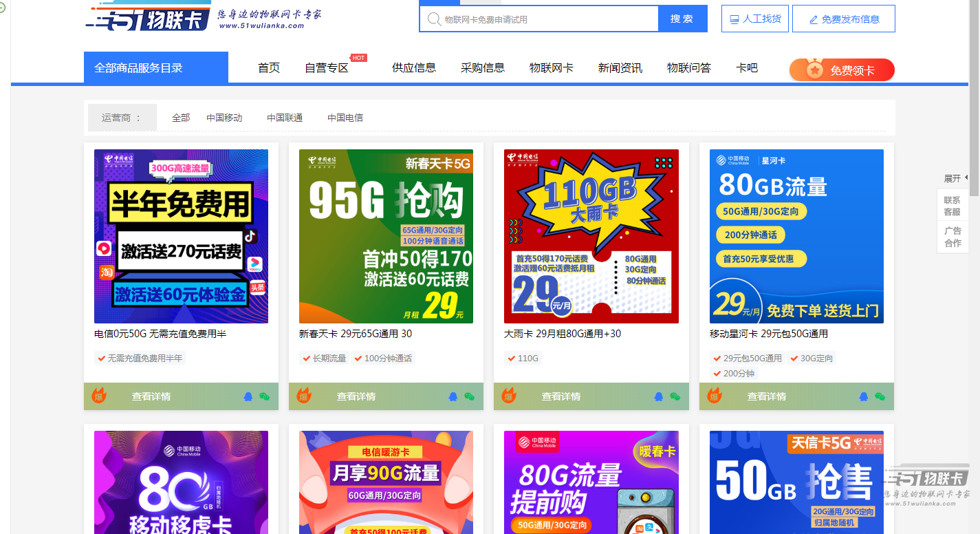
Task: Click the 200分钟 tag
Action: point(733,373)
